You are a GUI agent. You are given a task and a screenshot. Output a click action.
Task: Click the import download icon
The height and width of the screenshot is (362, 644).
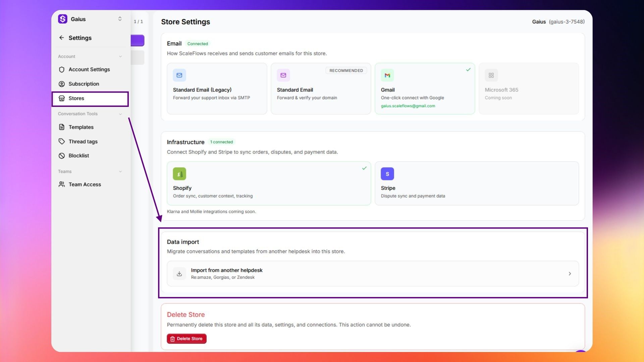click(179, 274)
